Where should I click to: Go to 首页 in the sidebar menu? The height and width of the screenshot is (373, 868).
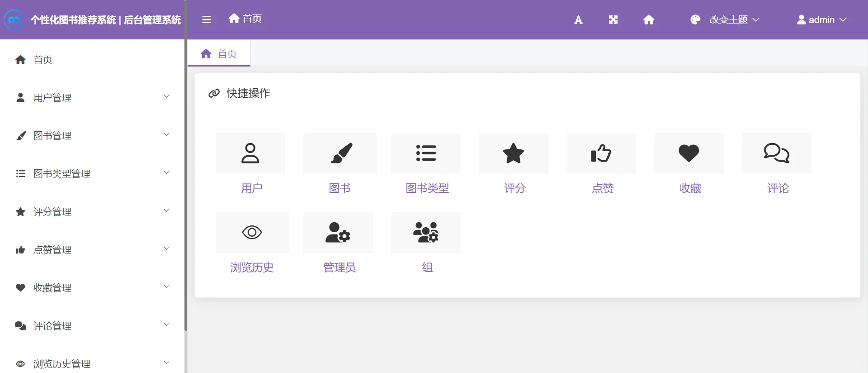[x=92, y=59]
